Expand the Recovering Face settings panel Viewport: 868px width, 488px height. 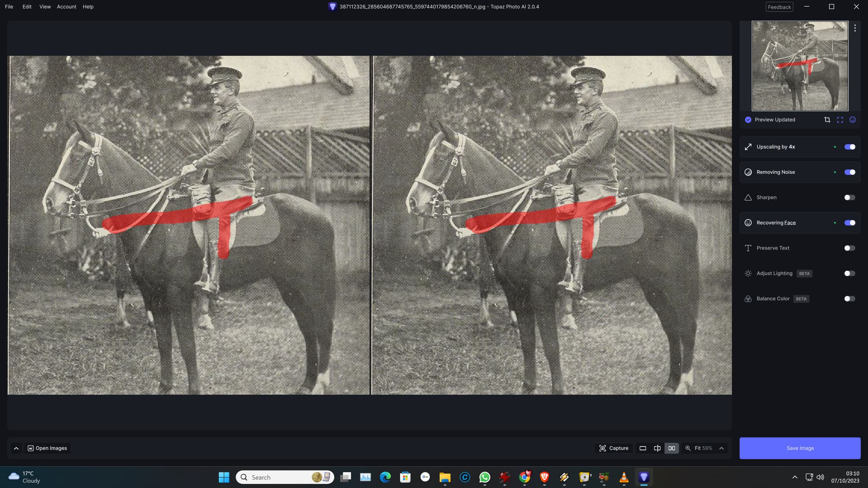pyautogui.click(x=776, y=223)
